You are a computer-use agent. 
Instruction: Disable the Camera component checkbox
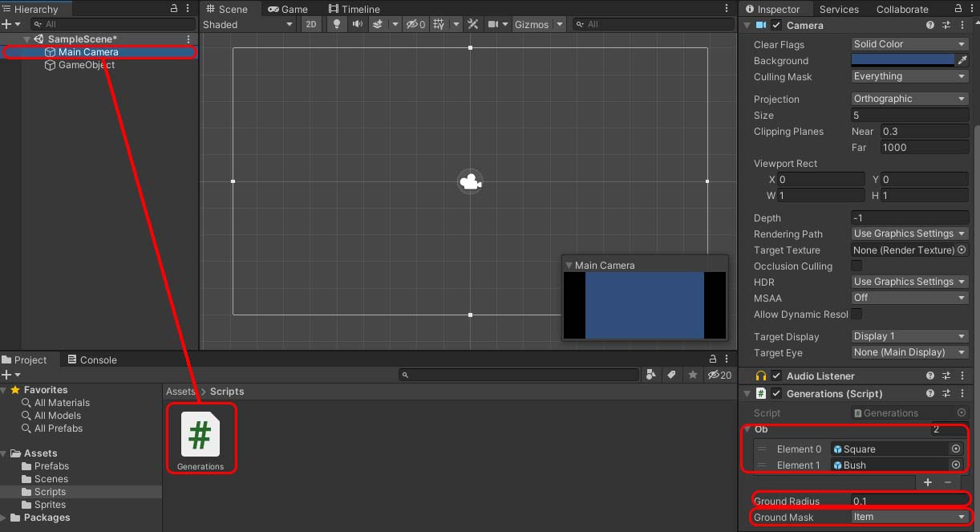coord(776,26)
